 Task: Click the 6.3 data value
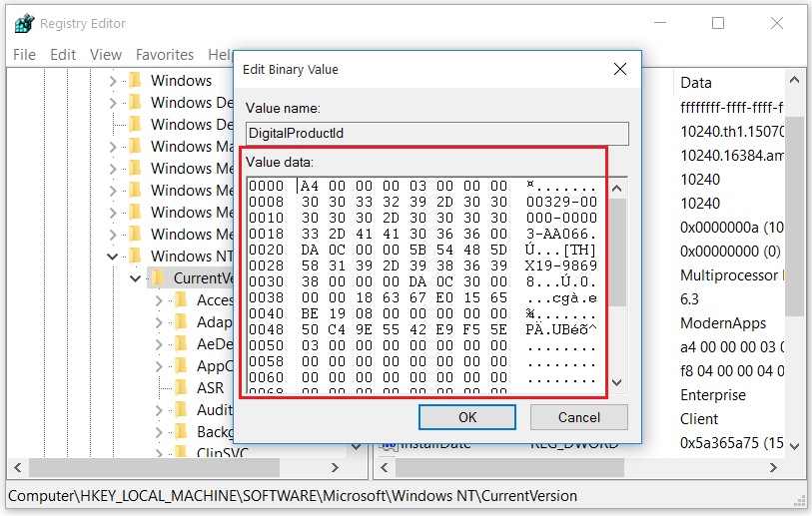point(689,299)
